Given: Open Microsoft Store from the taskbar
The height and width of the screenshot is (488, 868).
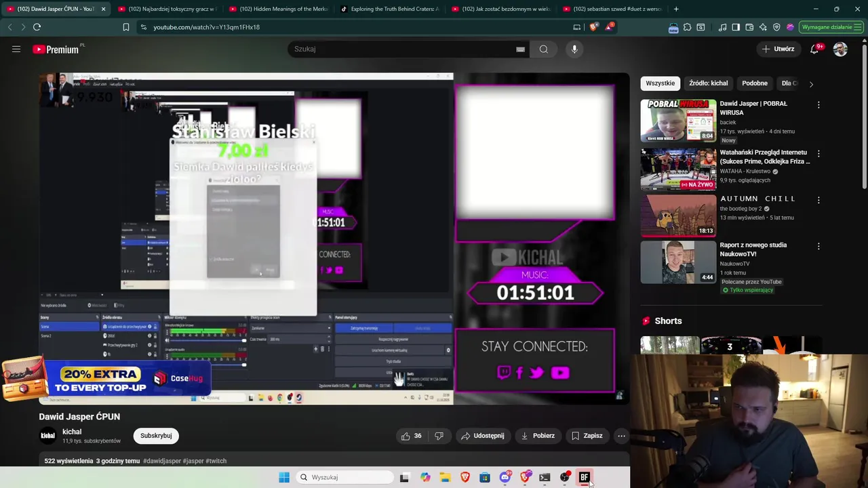Looking at the screenshot, I should pyautogui.click(x=485, y=477).
